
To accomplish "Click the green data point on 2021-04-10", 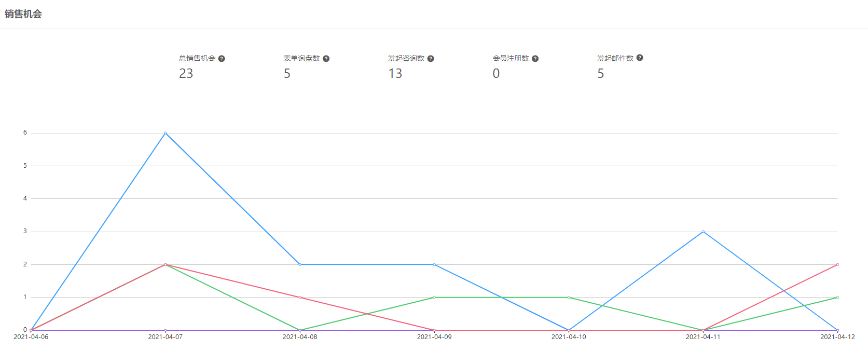I will 569,298.
